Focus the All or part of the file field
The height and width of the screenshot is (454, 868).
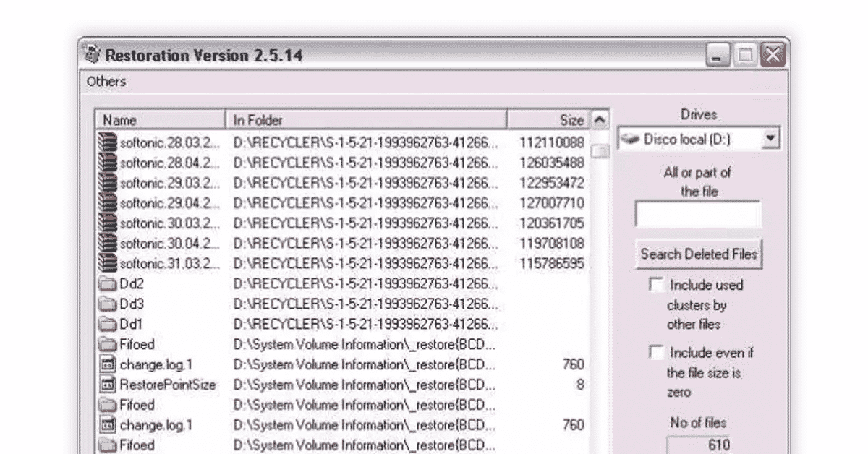coord(698,215)
